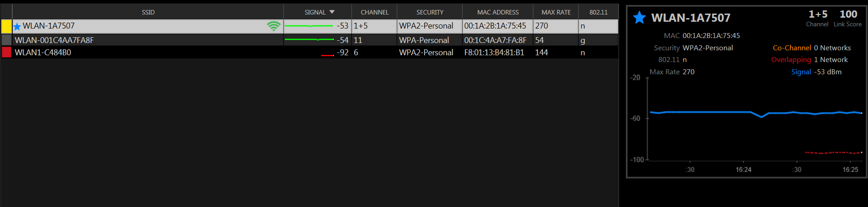
Task: Click the green Wi-Fi connected icon
Action: (x=273, y=26)
